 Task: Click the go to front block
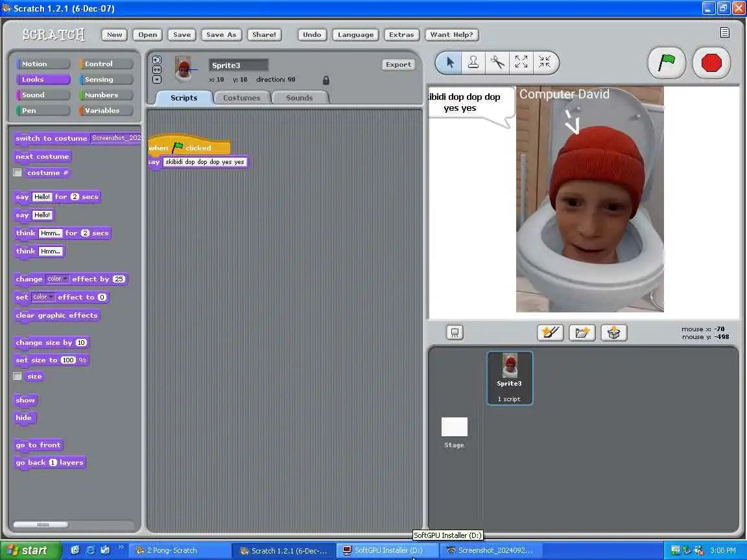point(38,445)
